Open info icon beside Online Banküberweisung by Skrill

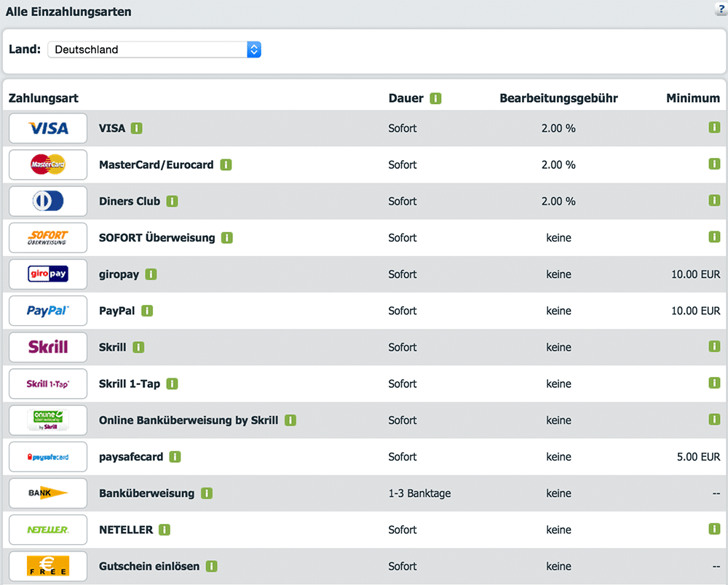click(x=290, y=421)
